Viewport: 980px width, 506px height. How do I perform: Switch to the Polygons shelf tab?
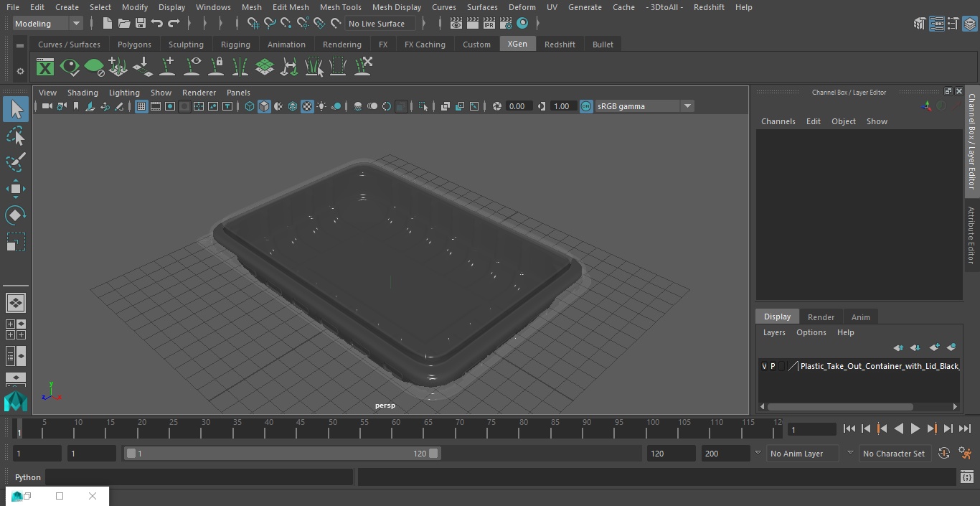click(x=134, y=44)
